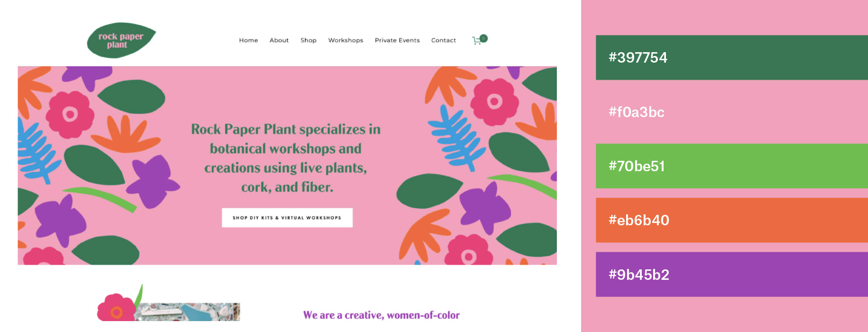Click the rock paper plant logo

click(x=121, y=40)
